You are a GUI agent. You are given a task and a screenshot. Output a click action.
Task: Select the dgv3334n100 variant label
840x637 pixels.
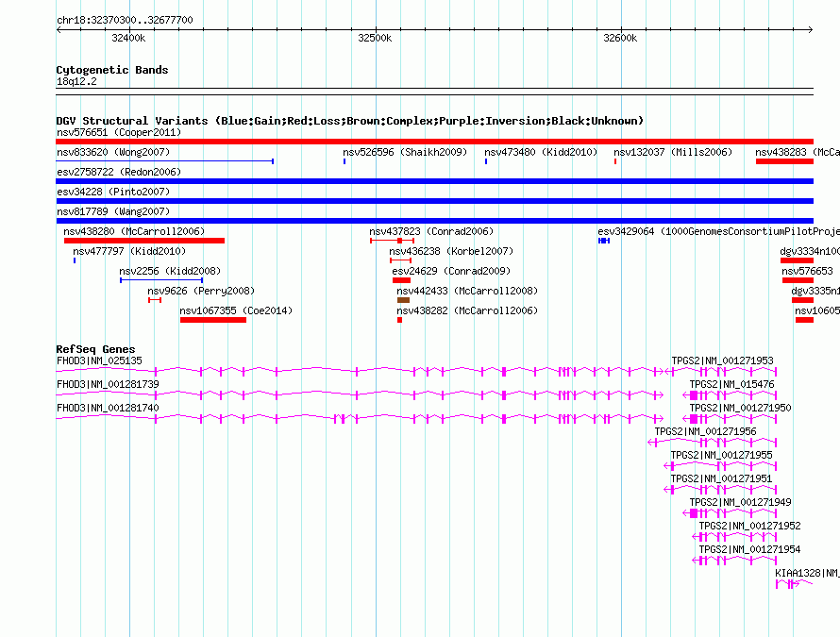(x=810, y=251)
